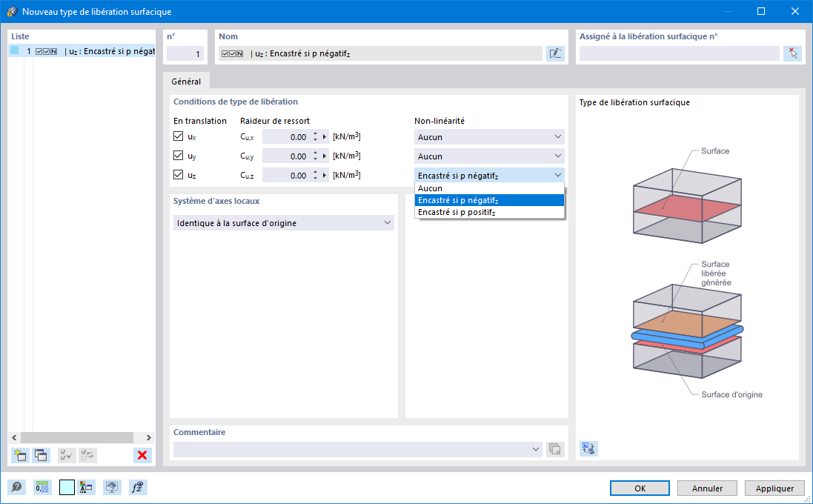Select Encastré si p positifz option
813x504 pixels.
pos(489,212)
